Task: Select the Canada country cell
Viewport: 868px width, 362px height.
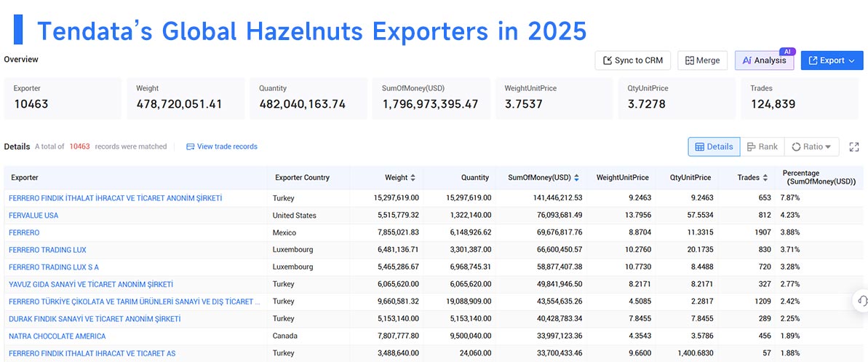Action: 285,336
